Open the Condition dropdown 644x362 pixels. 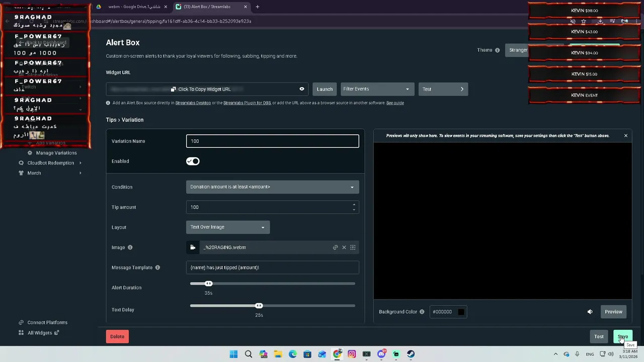(272, 187)
